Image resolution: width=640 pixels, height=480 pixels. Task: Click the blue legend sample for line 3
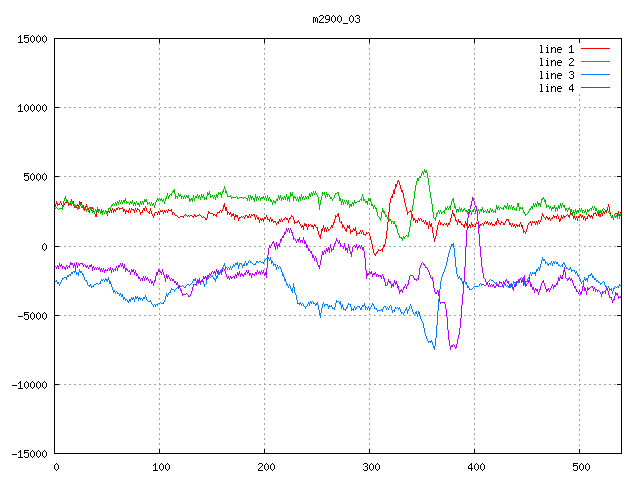(x=595, y=75)
